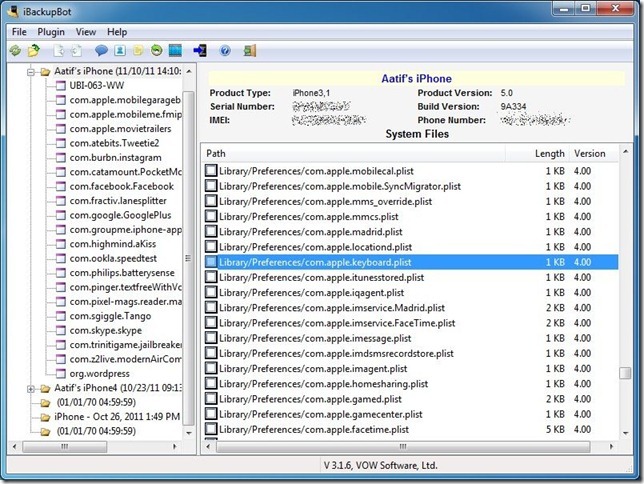The height and width of the screenshot is (484, 644).
Task: Expand the Aatif's iPhone4 backup node
Action: click(x=31, y=388)
